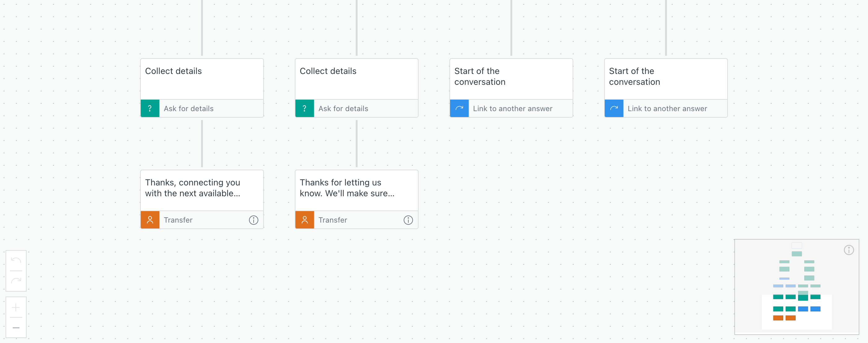Click info icon on first Transfer node
The image size is (868, 343).
pyautogui.click(x=253, y=220)
